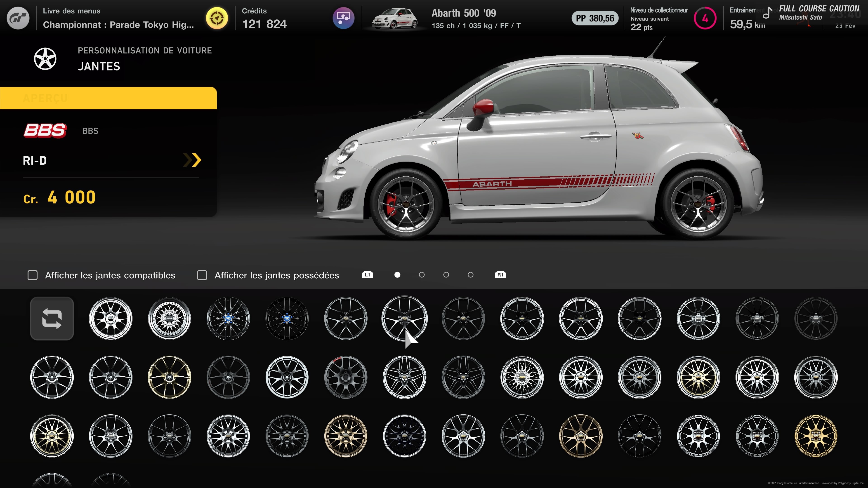Enable Afficher les jantes compatibles checkbox
Viewport: 868px width, 488px height.
(x=33, y=275)
